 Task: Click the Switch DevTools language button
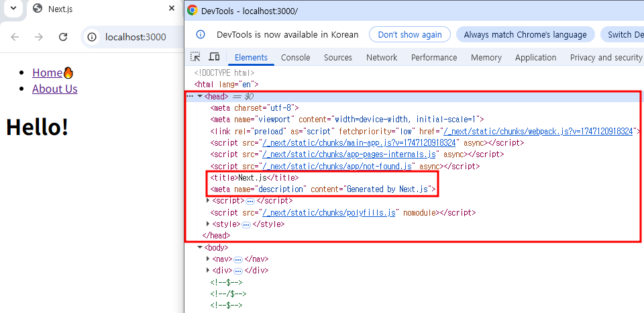point(623,34)
